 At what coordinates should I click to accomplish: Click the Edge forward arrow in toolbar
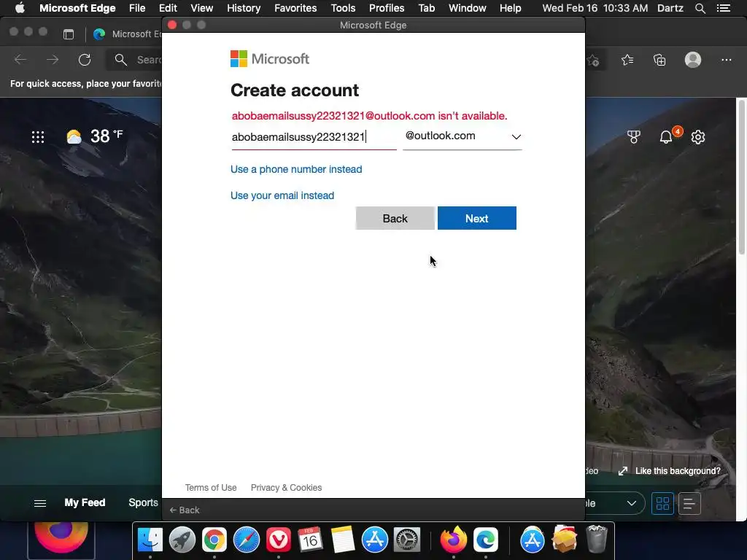point(53,60)
